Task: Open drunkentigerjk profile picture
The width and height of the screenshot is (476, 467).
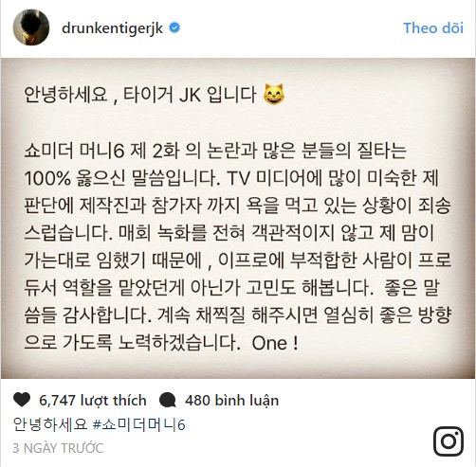Action: tap(31, 27)
